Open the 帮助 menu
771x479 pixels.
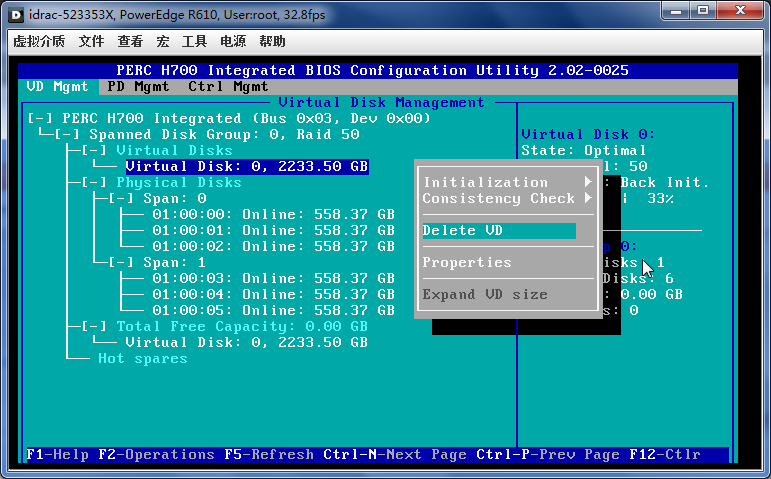coord(272,41)
